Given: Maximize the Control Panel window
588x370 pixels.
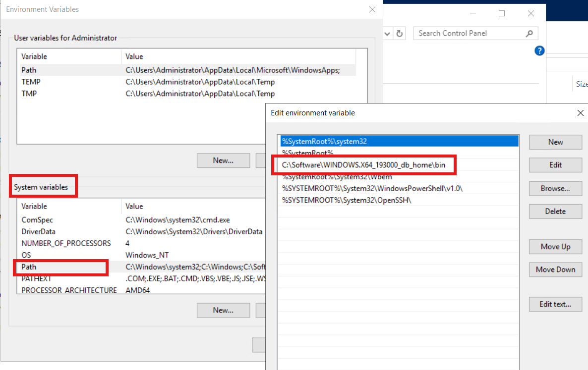Looking at the screenshot, I should 502,13.
